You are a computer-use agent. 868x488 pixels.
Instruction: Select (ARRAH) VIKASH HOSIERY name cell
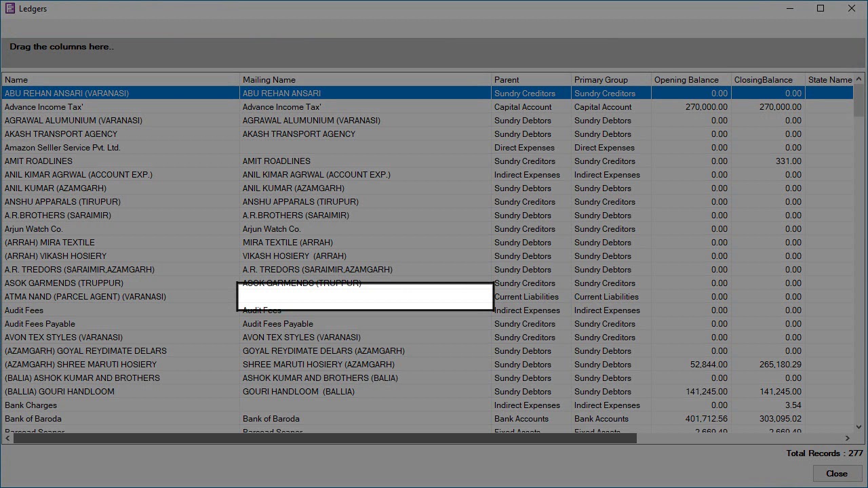click(121, 256)
